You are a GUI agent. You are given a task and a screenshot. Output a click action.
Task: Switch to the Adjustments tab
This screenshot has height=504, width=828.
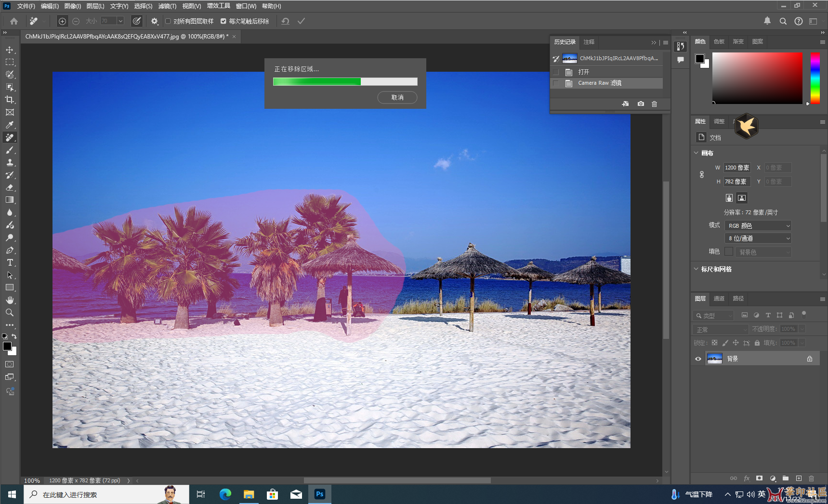pos(719,122)
